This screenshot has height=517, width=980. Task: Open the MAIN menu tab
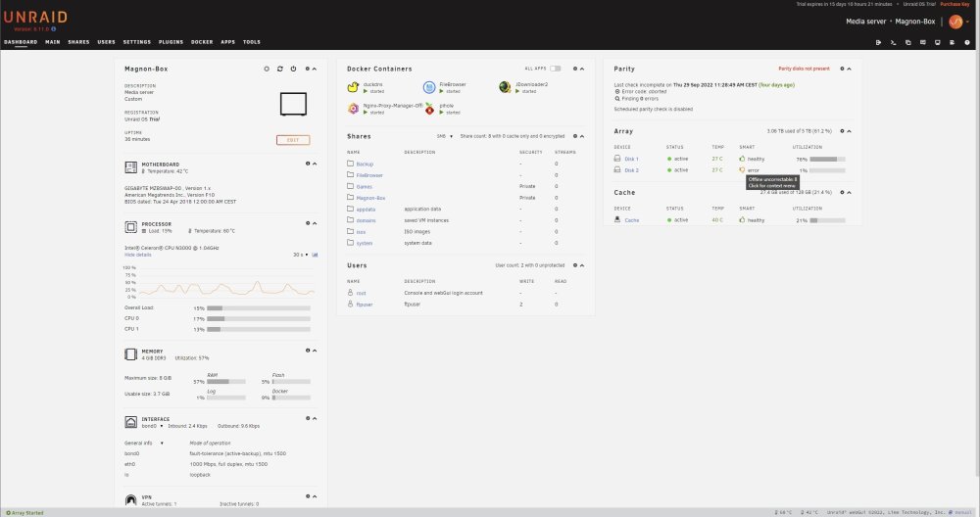(53, 42)
